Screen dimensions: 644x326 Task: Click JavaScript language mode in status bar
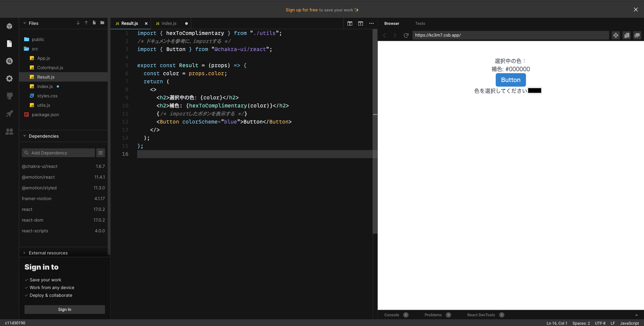(x=629, y=323)
